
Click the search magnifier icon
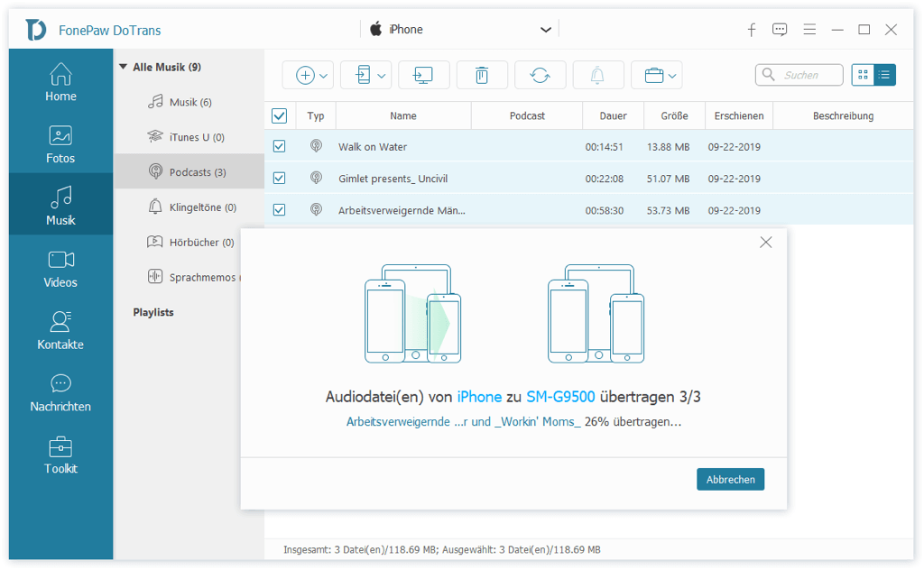769,74
